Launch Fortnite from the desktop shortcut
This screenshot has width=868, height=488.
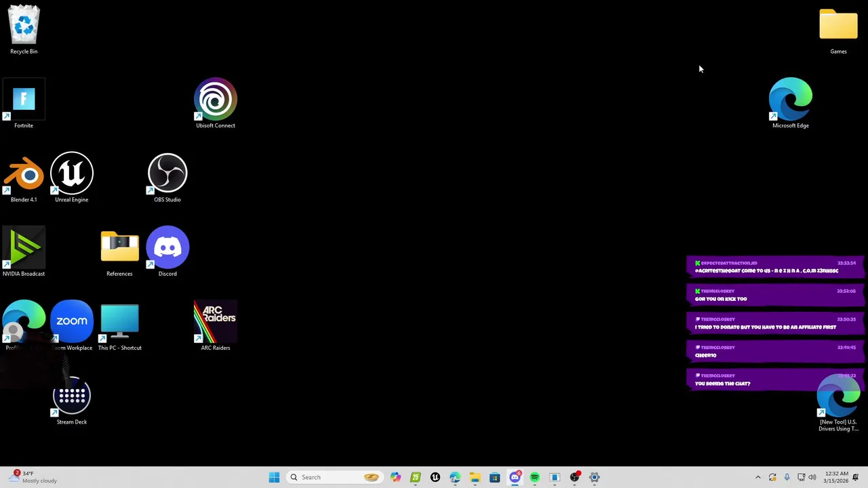(x=24, y=104)
